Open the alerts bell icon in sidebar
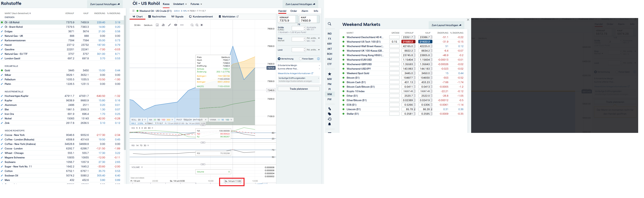This screenshot has width=644, height=198. coord(330,124)
